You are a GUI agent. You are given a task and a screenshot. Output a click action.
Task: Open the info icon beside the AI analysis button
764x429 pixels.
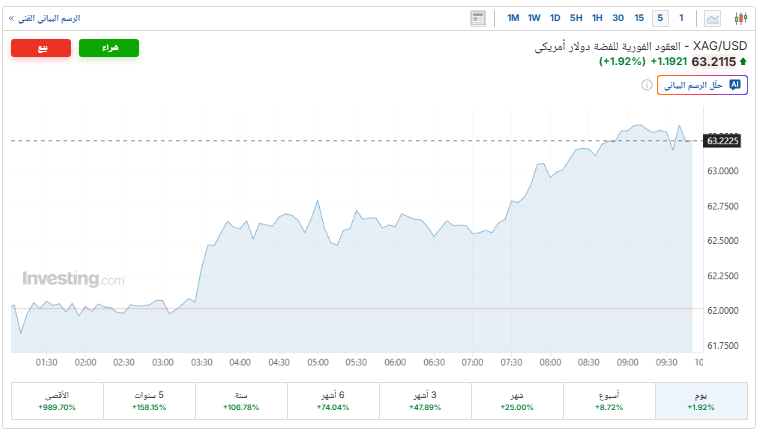[646, 85]
